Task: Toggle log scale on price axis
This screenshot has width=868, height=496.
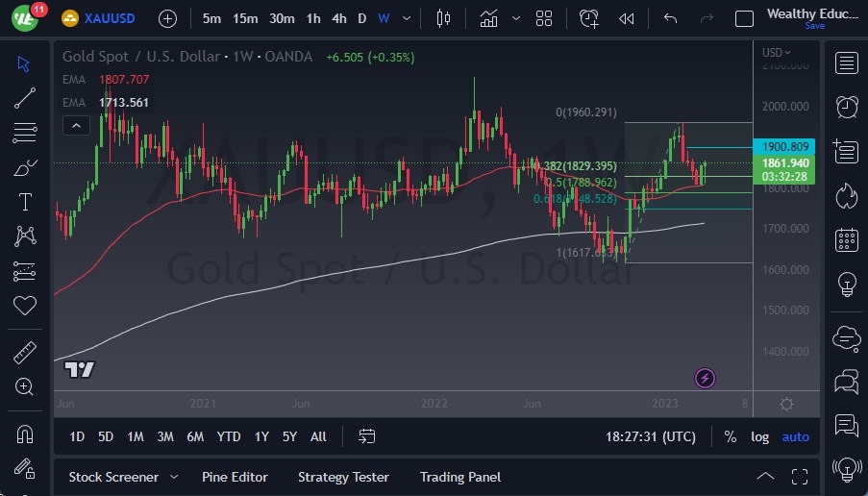Action: (759, 436)
